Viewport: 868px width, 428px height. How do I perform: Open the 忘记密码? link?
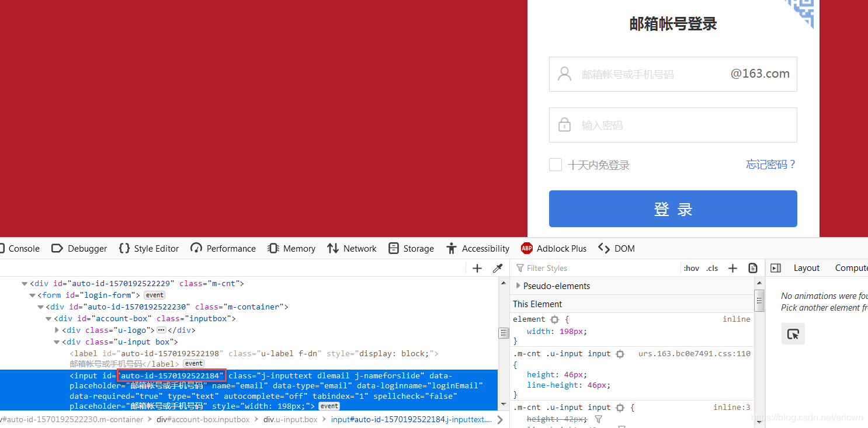771,165
